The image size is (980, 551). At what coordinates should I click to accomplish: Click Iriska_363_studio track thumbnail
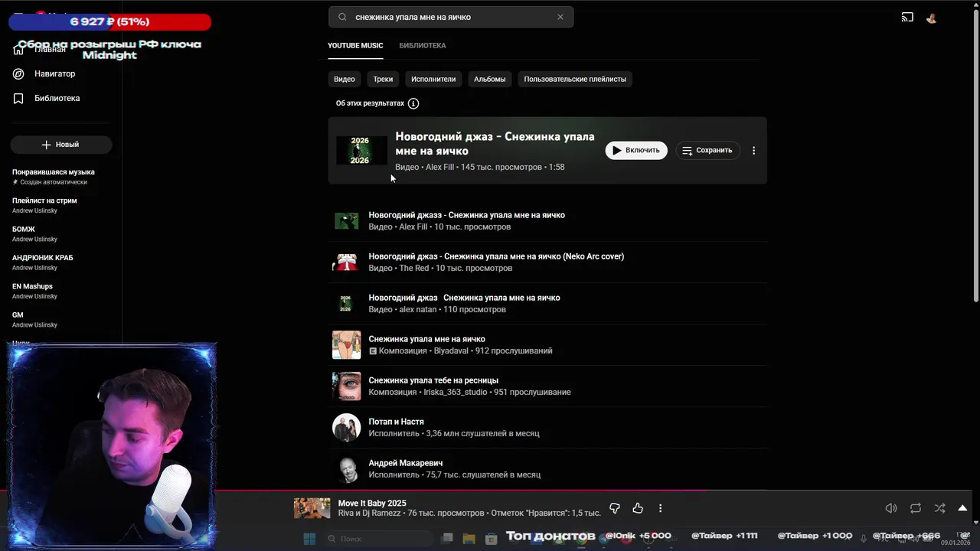click(x=346, y=386)
